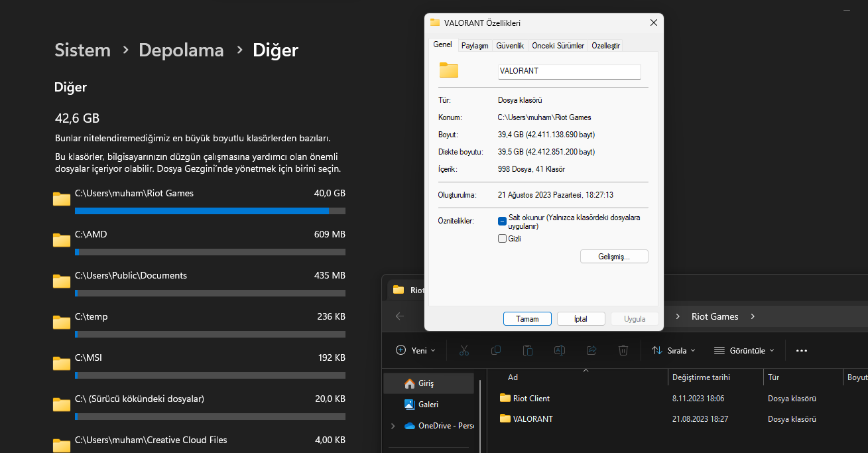Click large folder icon in VALORANT properties
The height and width of the screenshot is (453, 868).
pos(449,70)
